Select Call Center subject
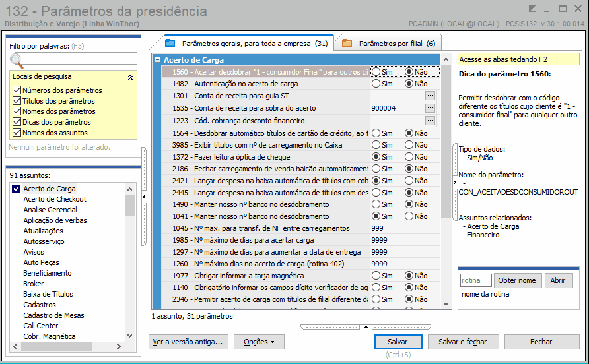589x364 pixels. tap(40, 326)
